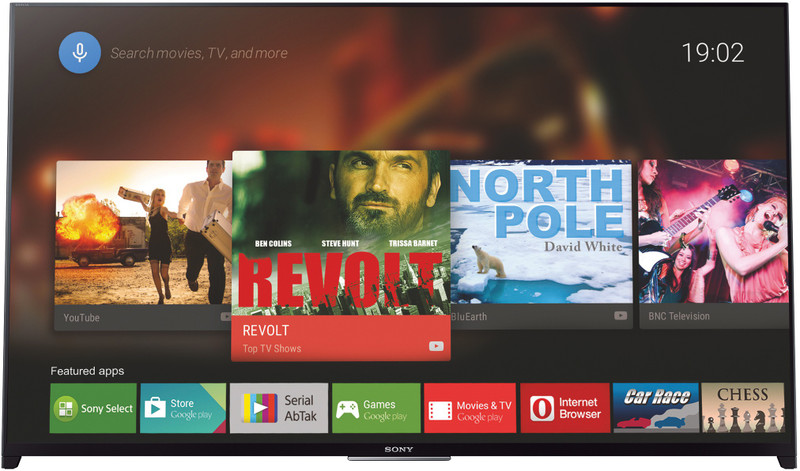Click the Play Store shopping bag icon
Image resolution: width=800 pixels, height=471 pixels.
click(x=155, y=408)
